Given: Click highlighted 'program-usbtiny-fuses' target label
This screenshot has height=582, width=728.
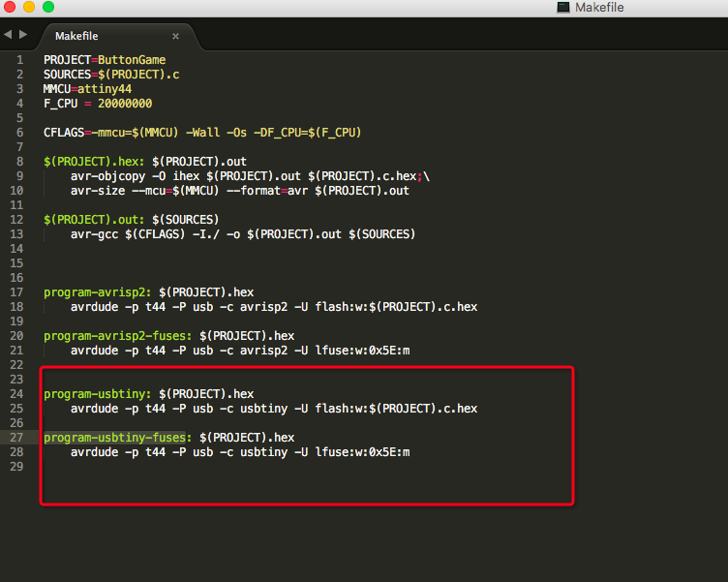Looking at the screenshot, I should [x=114, y=438].
